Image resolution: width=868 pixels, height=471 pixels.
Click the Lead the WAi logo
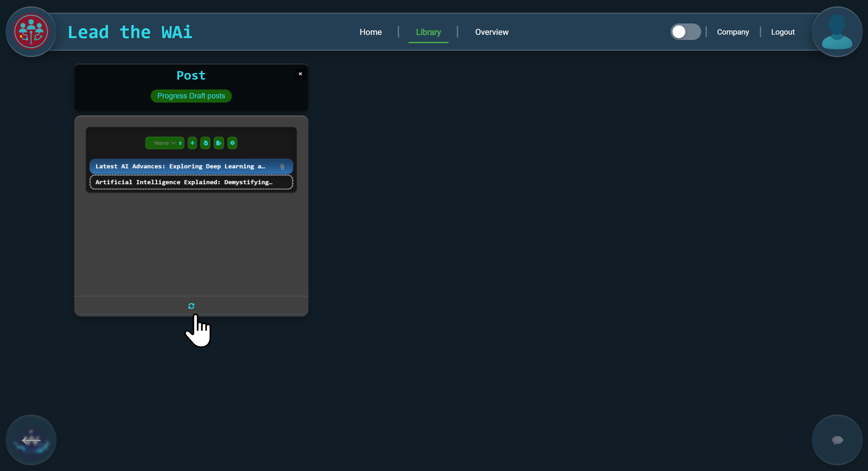click(31, 32)
